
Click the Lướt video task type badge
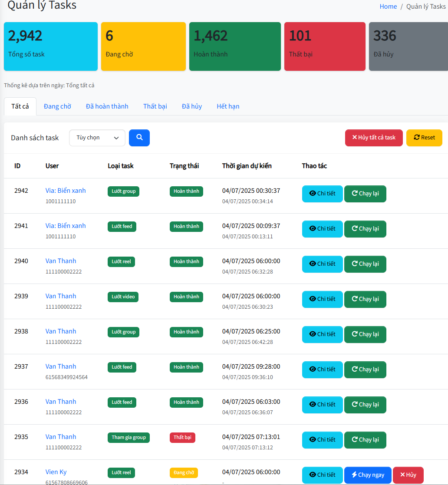point(123,297)
